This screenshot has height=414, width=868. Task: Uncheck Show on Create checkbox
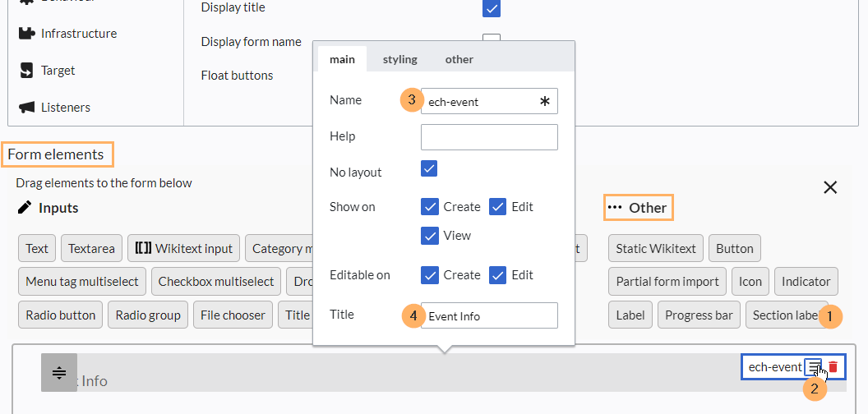[x=430, y=206]
